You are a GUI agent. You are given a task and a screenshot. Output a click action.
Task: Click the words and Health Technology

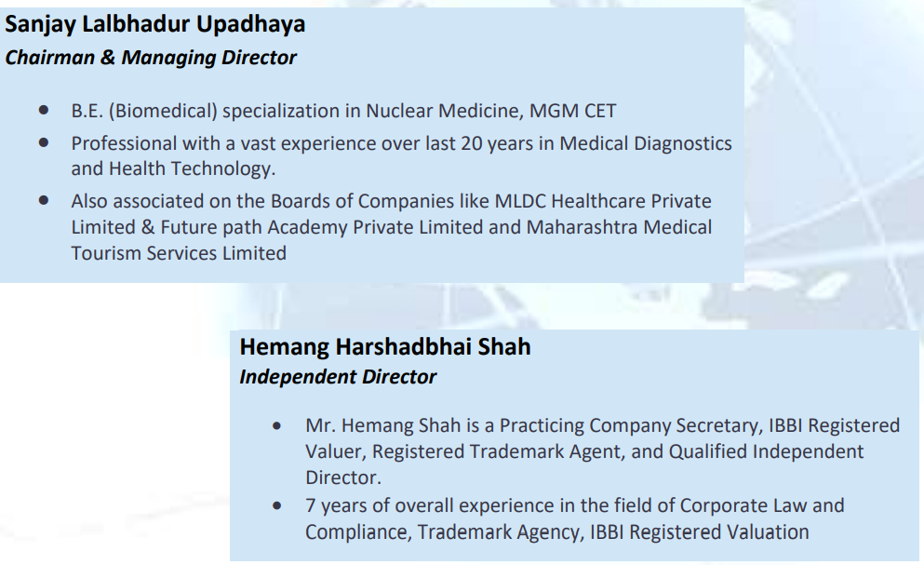(x=173, y=168)
